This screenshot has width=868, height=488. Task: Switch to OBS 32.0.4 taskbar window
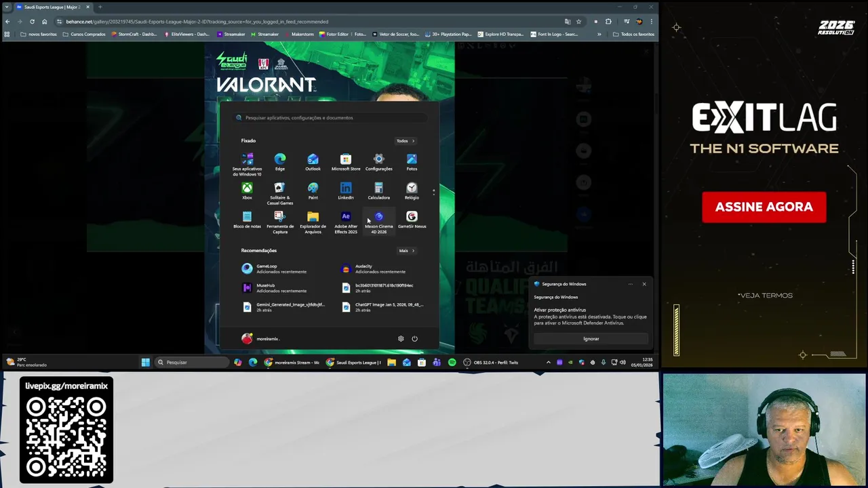pyautogui.click(x=491, y=363)
